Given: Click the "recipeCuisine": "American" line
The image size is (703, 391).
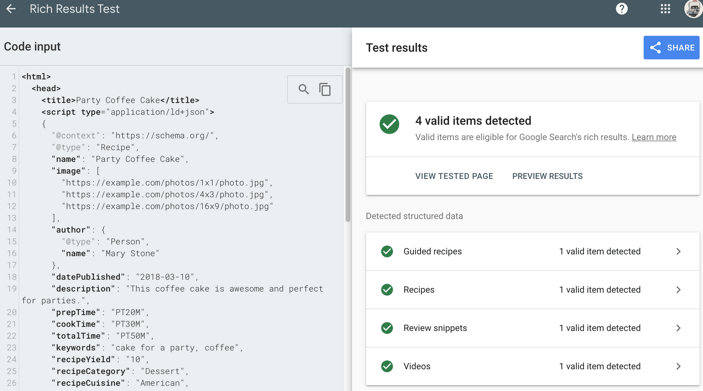Looking at the screenshot, I should [x=120, y=383].
